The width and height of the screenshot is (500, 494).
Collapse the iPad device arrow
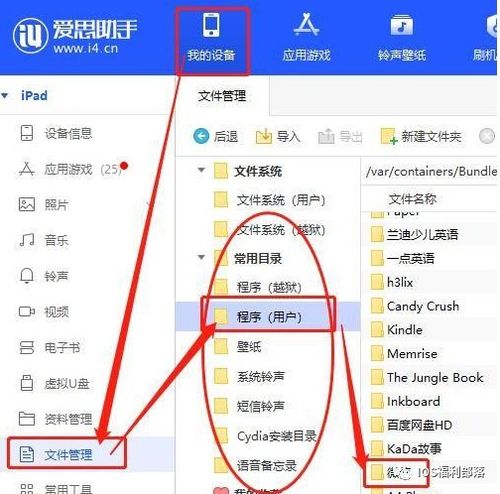tap(5, 96)
